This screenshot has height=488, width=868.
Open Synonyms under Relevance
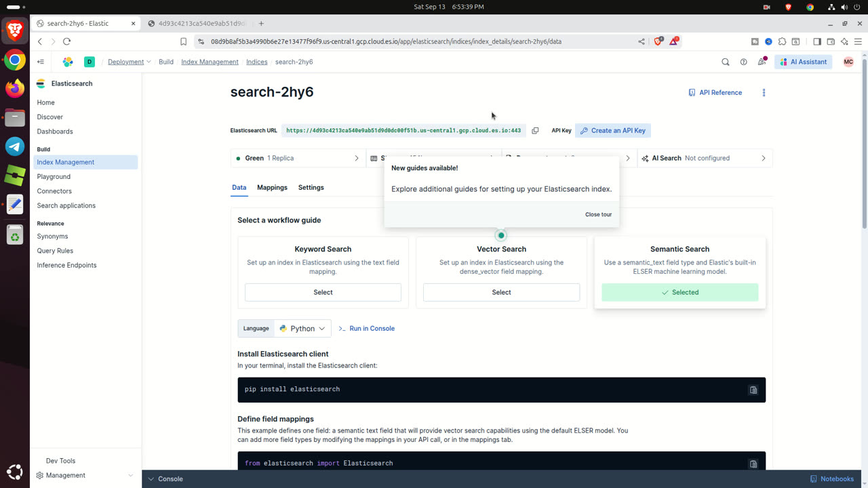52,236
